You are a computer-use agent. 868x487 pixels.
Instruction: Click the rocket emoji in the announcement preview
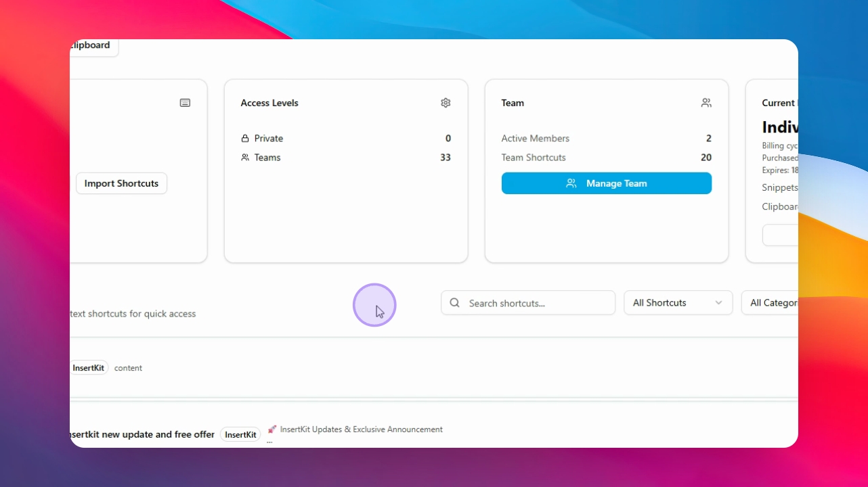(x=272, y=430)
